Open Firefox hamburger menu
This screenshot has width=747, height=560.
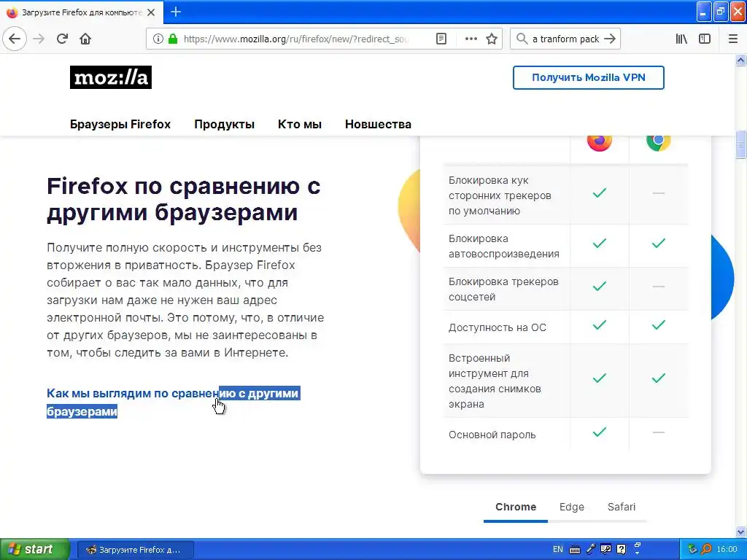(x=732, y=39)
